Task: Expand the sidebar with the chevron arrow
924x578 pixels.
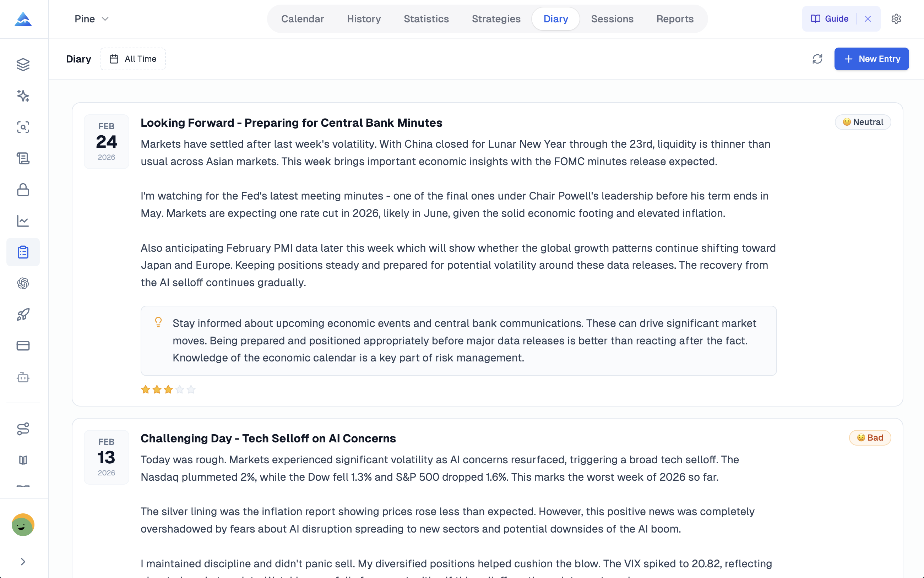Action: [x=23, y=562]
